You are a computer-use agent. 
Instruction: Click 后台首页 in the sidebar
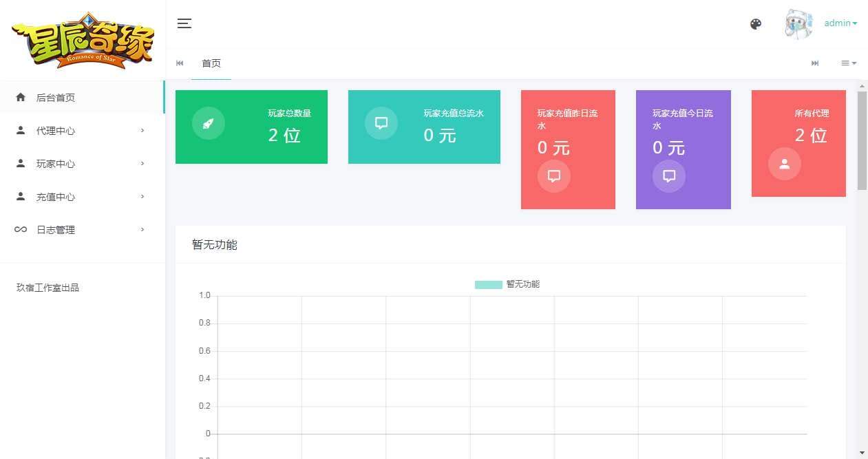click(x=56, y=97)
